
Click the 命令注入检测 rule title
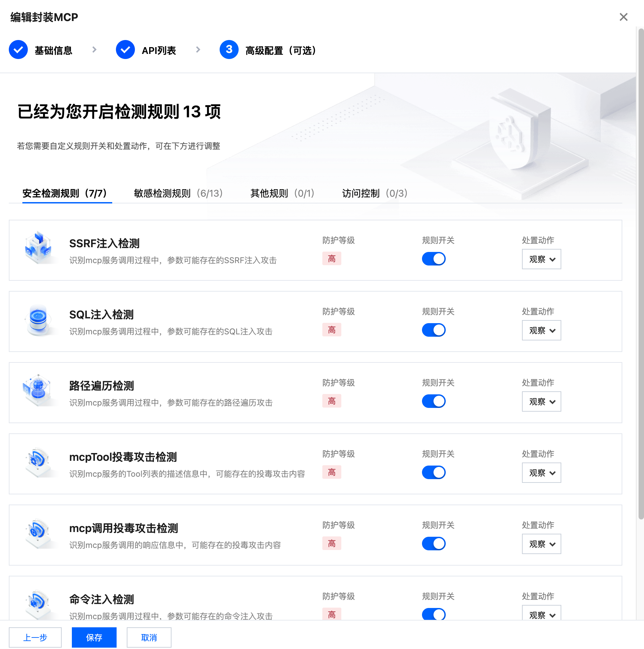[102, 599]
